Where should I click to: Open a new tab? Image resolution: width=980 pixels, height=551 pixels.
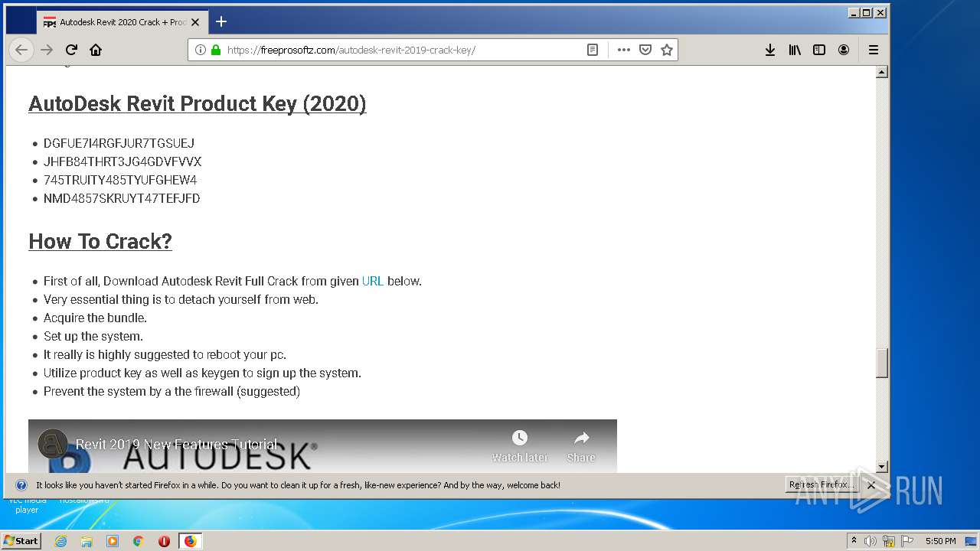[221, 21]
